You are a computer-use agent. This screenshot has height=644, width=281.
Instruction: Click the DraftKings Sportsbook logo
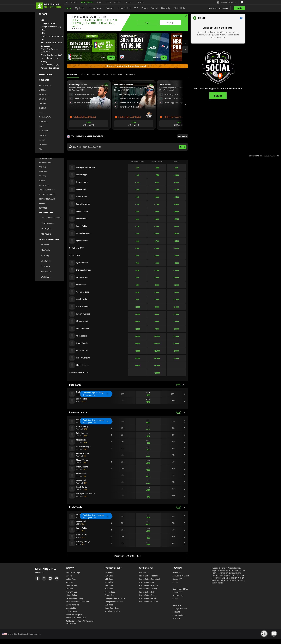pos(49,6)
